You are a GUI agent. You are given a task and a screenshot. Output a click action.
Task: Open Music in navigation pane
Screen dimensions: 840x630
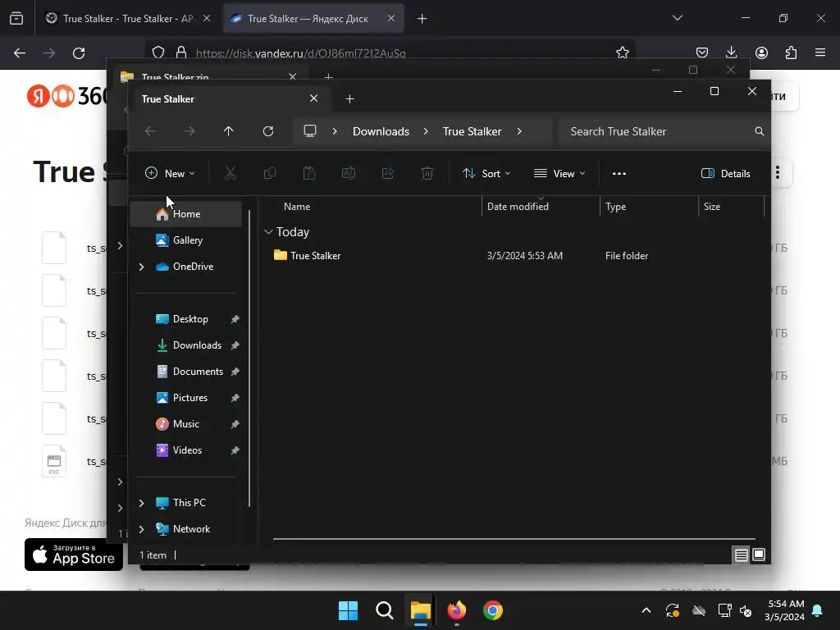coord(186,424)
